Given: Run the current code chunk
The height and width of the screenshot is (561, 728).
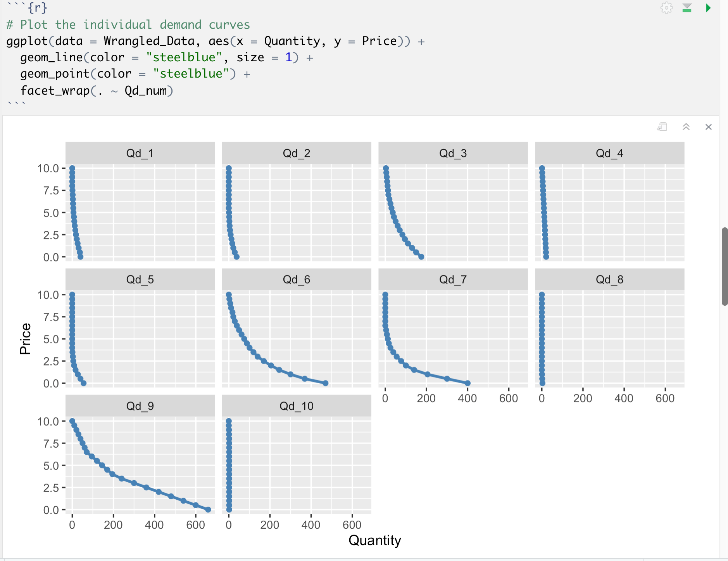Looking at the screenshot, I should pos(708,8).
